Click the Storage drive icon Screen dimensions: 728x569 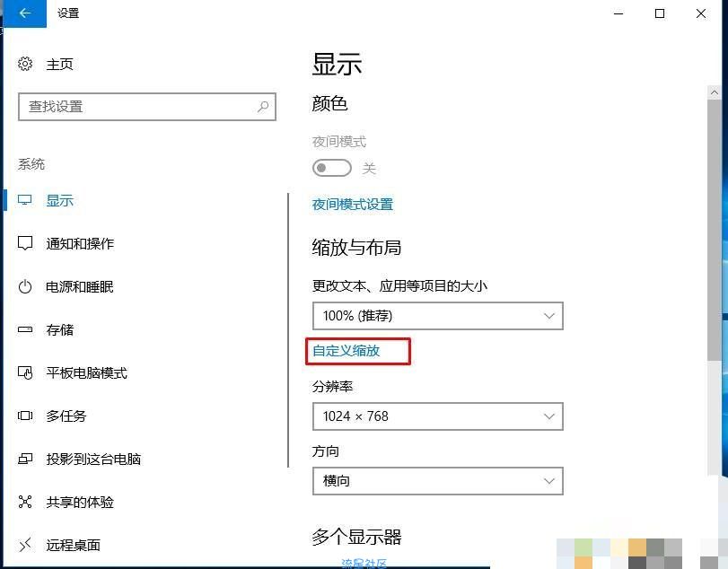coord(25,329)
